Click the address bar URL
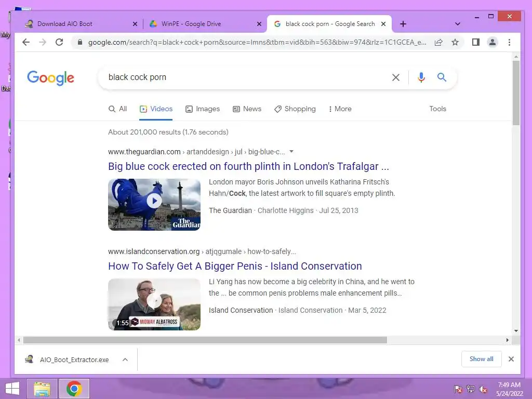This screenshot has height=399, width=532. tap(257, 42)
